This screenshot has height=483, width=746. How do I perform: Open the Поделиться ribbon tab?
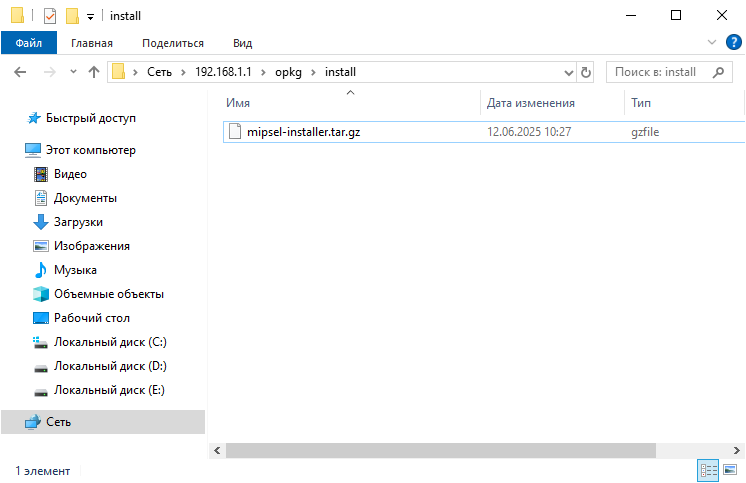coord(172,43)
